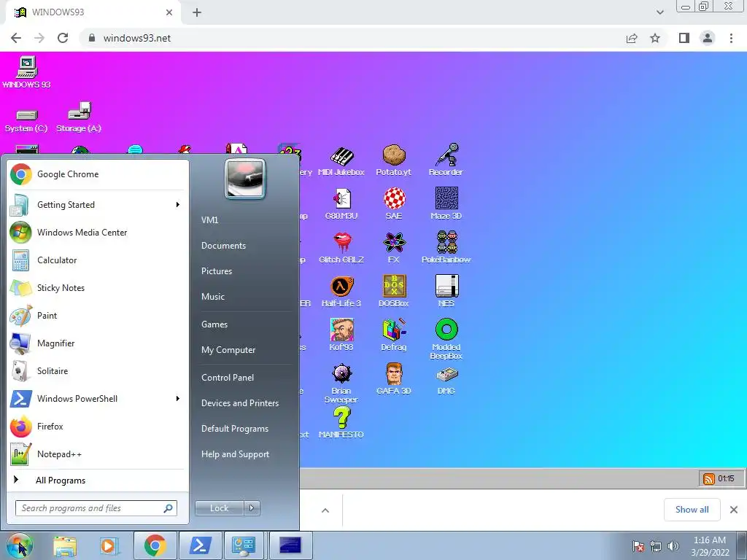The height and width of the screenshot is (560, 747).
Task: Open the Documents link in Start menu
Action: pos(223,246)
